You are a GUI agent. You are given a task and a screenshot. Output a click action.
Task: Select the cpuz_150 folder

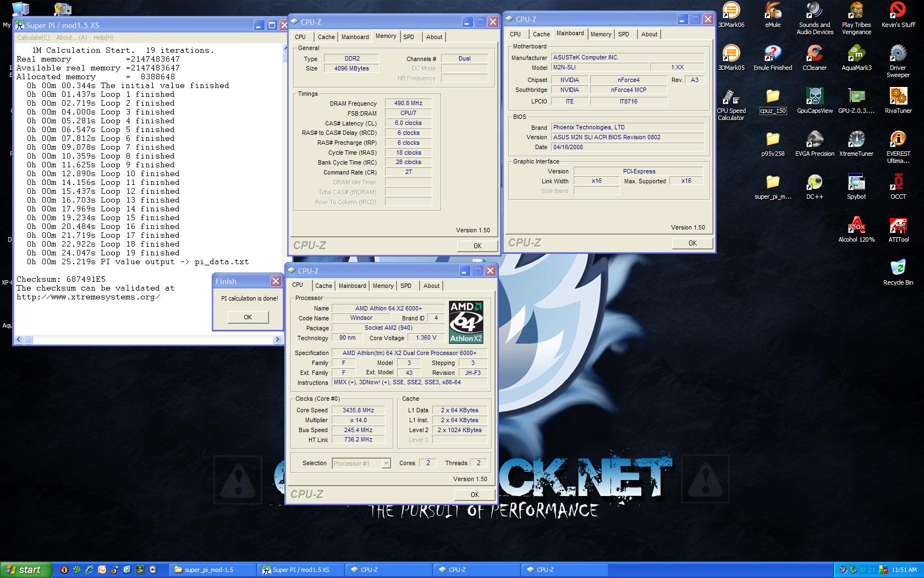click(773, 101)
